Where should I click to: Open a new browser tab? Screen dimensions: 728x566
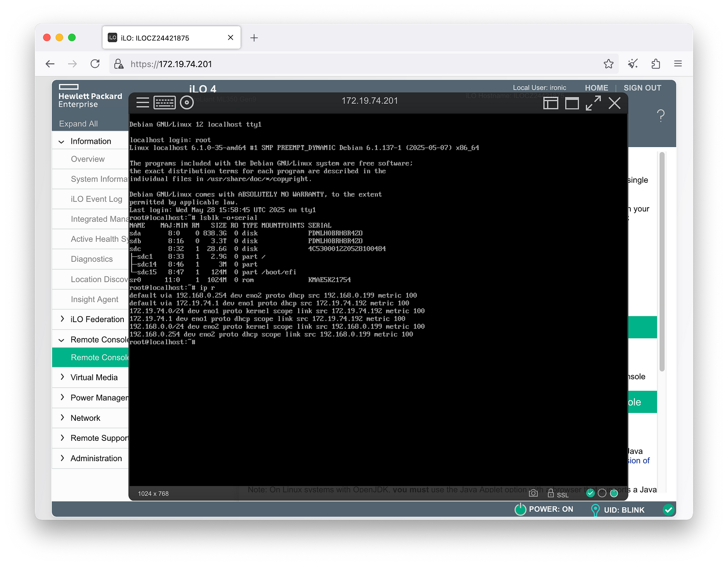click(254, 38)
